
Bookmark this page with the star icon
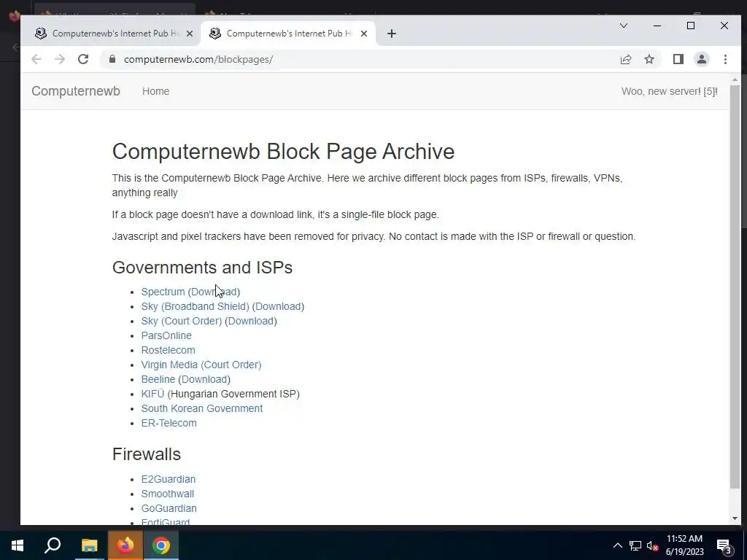pyautogui.click(x=649, y=59)
